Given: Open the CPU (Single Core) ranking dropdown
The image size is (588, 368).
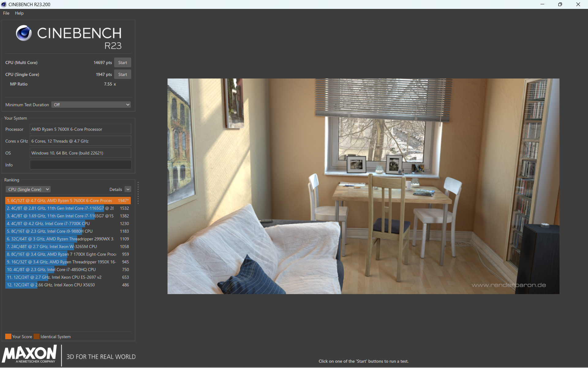Looking at the screenshot, I should click(x=28, y=189).
